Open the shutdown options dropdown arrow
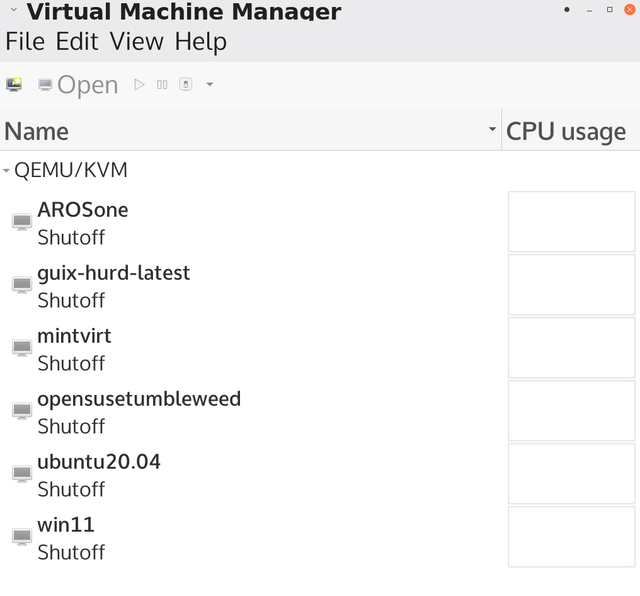Image resolution: width=640 pixels, height=596 pixels. [x=210, y=85]
